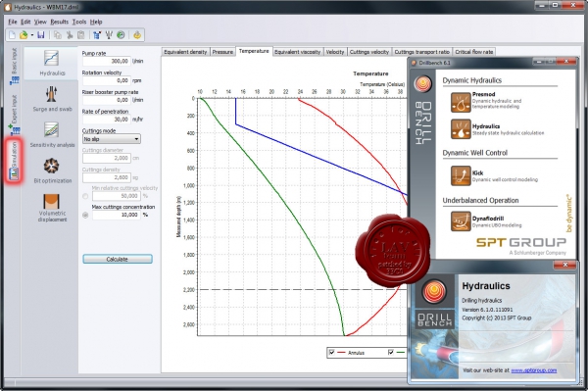588x391 pixels.
Task: Select the Min relative cuttings velocity radio
Action: pyautogui.click(x=85, y=196)
